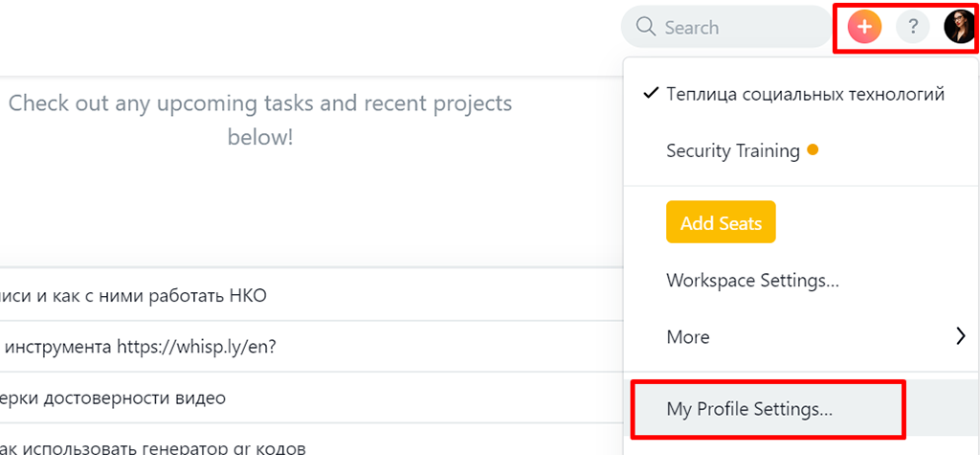Image resolution: width=980 pixels, height=455 pixels.
Task: Switch to the Security Training workspace
Action: click(x=732, y=150)
